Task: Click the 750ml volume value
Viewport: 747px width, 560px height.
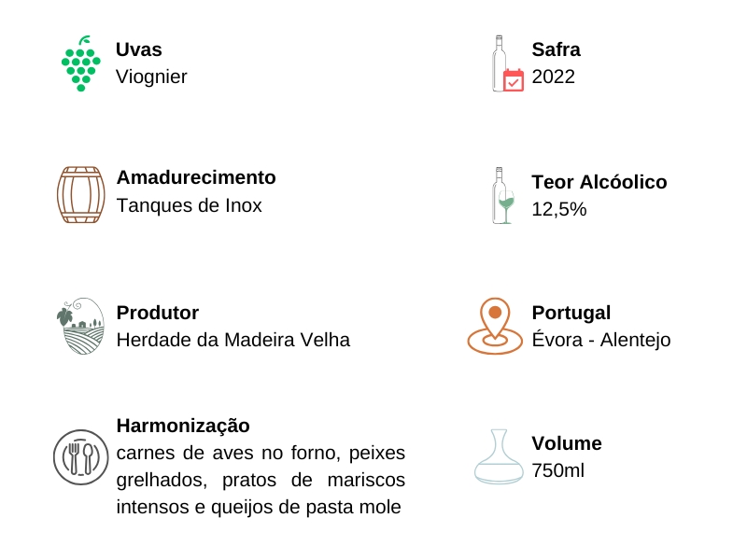Action: coord(557,470)
